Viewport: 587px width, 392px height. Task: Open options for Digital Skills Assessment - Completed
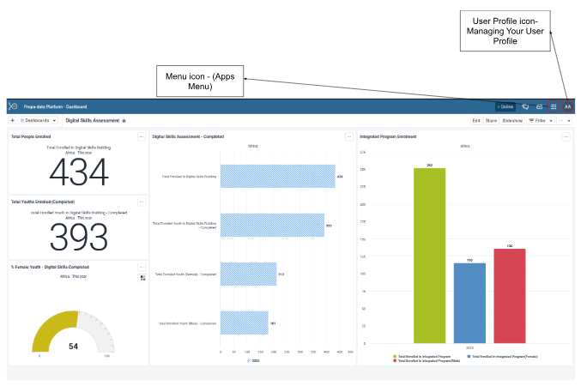[x=349, y=136]
